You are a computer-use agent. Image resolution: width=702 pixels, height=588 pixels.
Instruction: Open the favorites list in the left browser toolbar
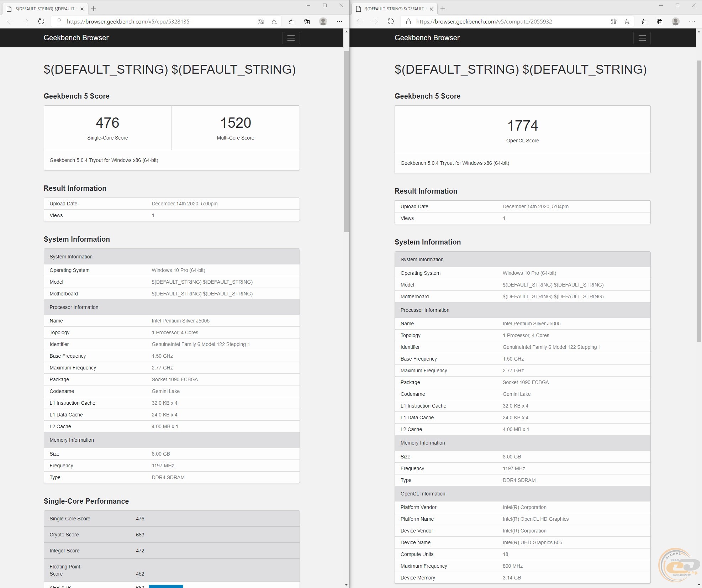click(291, 21)
